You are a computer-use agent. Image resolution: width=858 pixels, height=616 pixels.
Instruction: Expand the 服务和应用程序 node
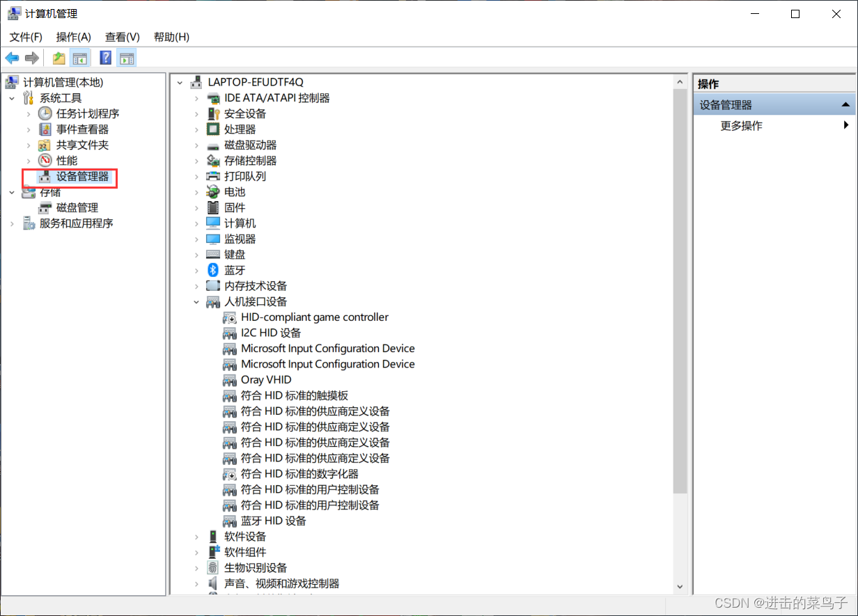(x=12, y=223)
